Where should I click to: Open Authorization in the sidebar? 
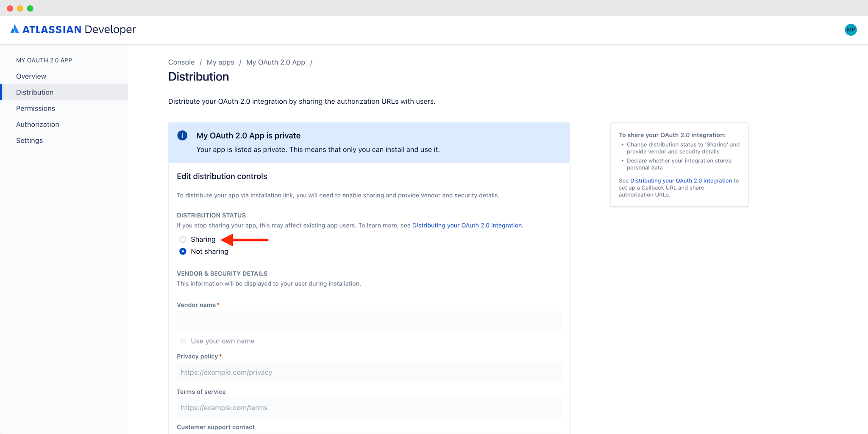pos(65,124)
